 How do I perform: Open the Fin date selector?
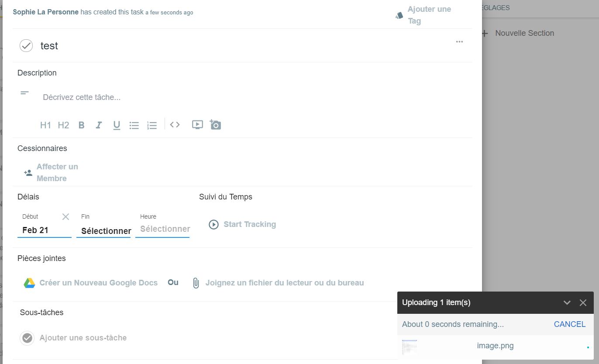click(103, 231)
